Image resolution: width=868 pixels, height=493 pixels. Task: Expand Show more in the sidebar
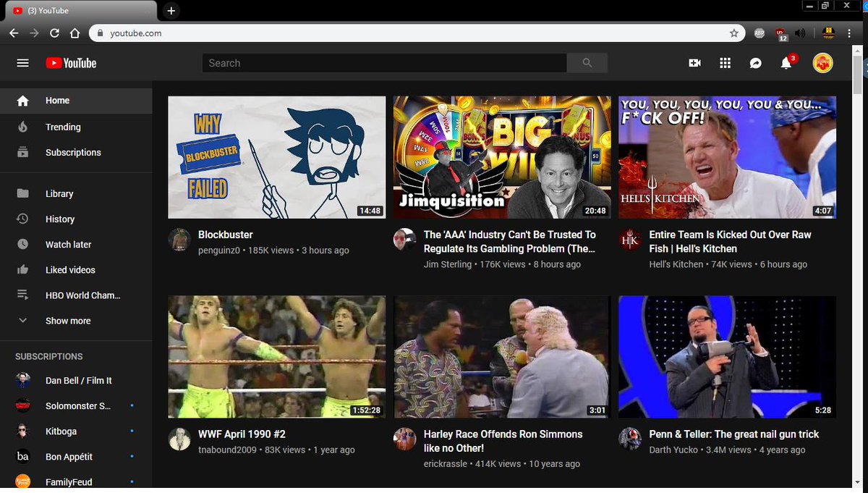[x=76, y=321]
